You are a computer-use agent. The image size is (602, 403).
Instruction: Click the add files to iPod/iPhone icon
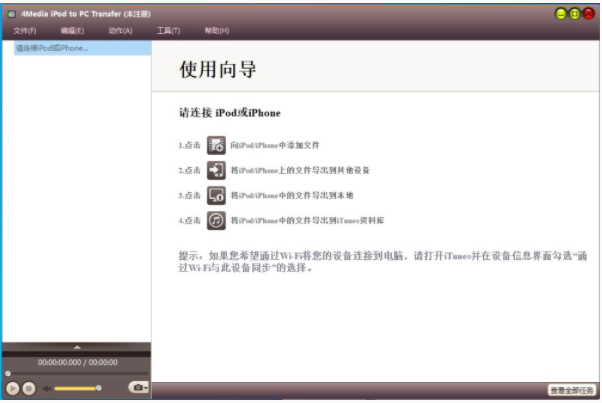point(216,145)
